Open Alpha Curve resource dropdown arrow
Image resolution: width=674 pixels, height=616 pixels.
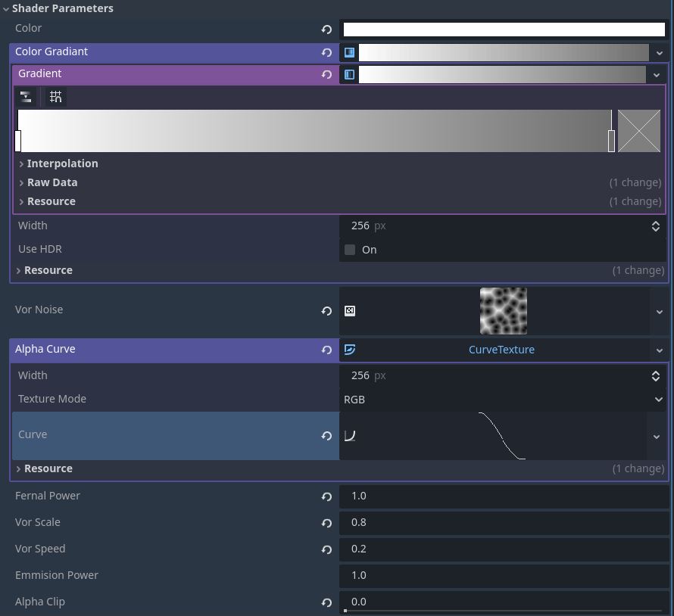pos(660,350)
